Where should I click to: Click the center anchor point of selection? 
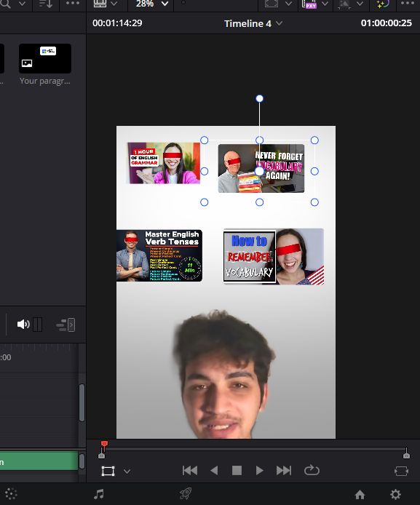click(259, 171)
